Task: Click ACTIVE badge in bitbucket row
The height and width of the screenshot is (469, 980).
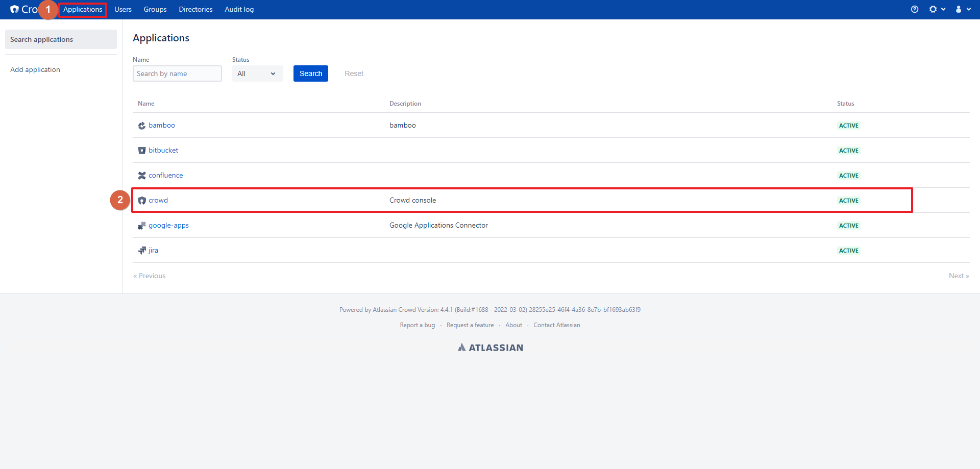Action: point(849,151)
